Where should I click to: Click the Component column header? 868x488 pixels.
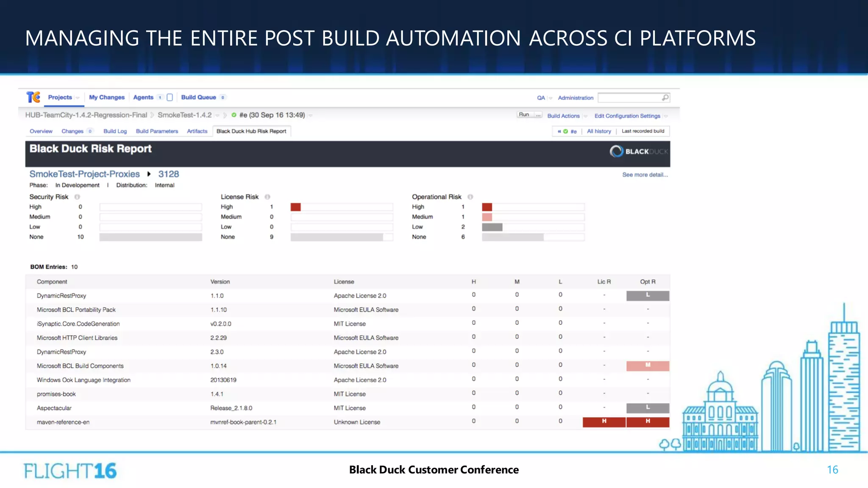pyautogui.click(x=52, y=282)
